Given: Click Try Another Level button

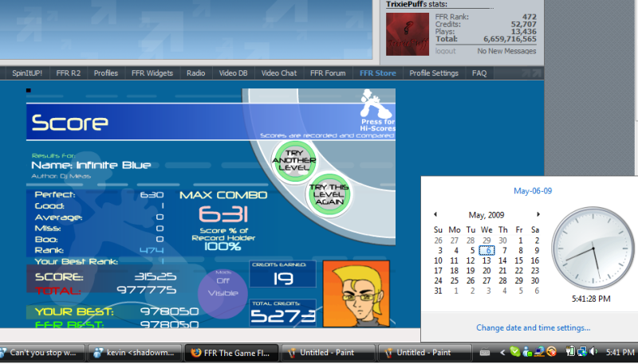Looking at the screenshot, I should click(x=292, y=156).
